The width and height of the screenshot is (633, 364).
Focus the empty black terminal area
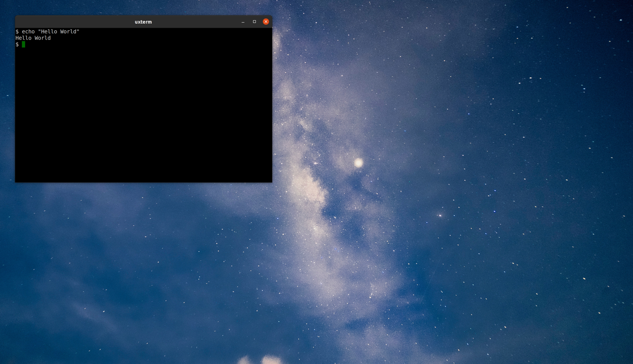click(144, 116)
